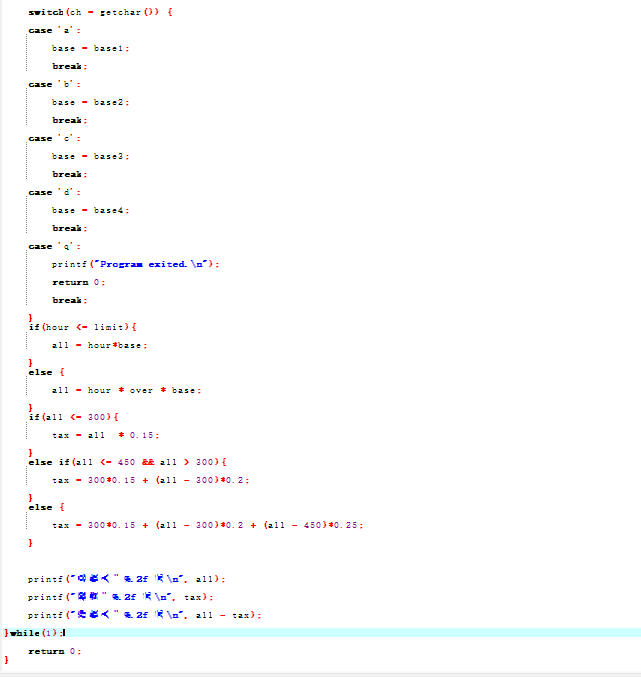Click the "all = hour*base;" statement
This screenshot has width=641, height=677.
point(99,345)
